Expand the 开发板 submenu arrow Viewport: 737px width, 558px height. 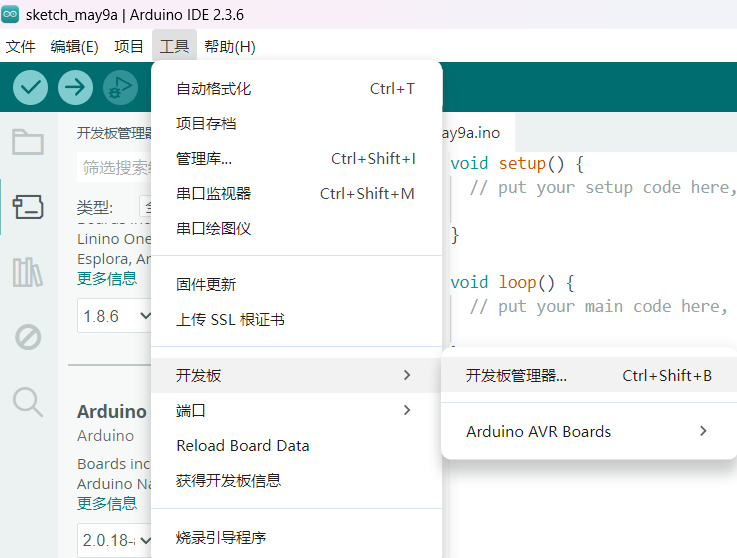click(407, 375)
